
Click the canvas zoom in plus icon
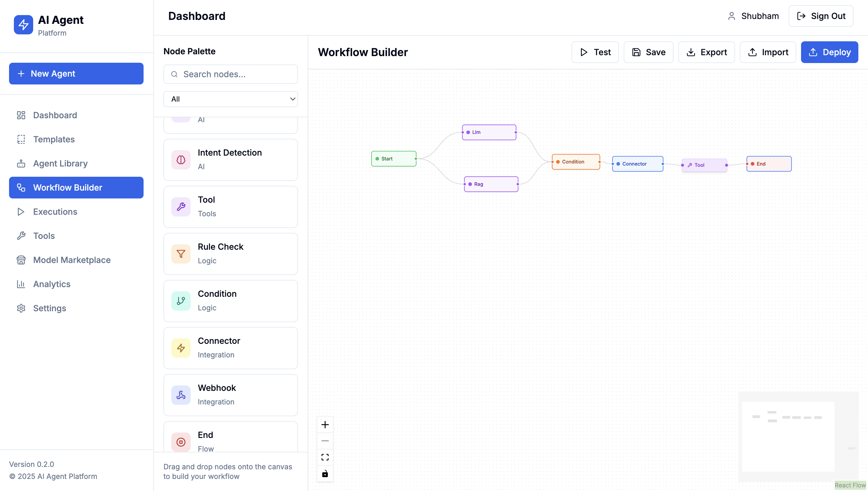[325, 425]
